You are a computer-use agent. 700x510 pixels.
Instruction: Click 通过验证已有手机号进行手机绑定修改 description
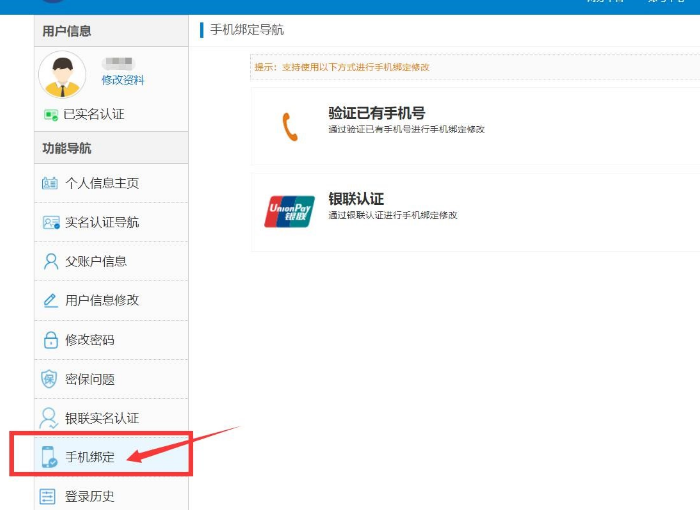point(407,129)
